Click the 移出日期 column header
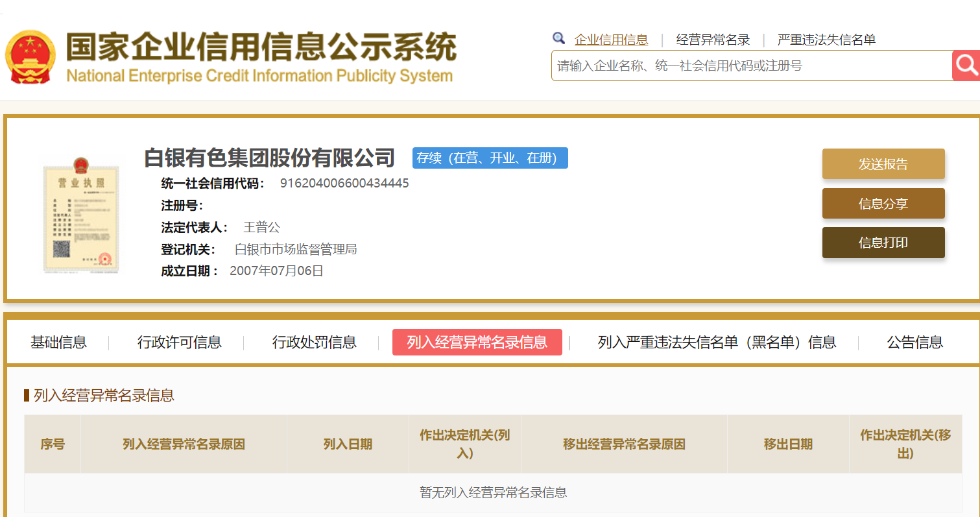This screenshot has width=980, height=517. pyautogui.click(x=788, y=444)
